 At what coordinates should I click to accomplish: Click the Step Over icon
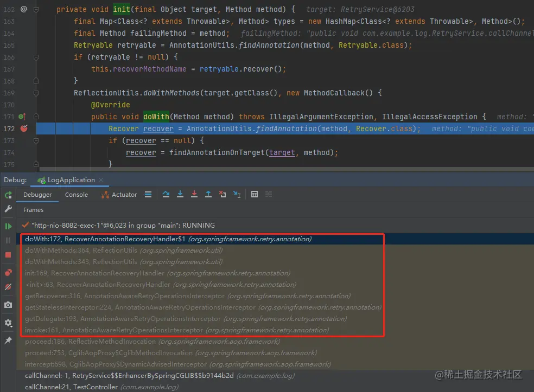click(x=166, y=194)
